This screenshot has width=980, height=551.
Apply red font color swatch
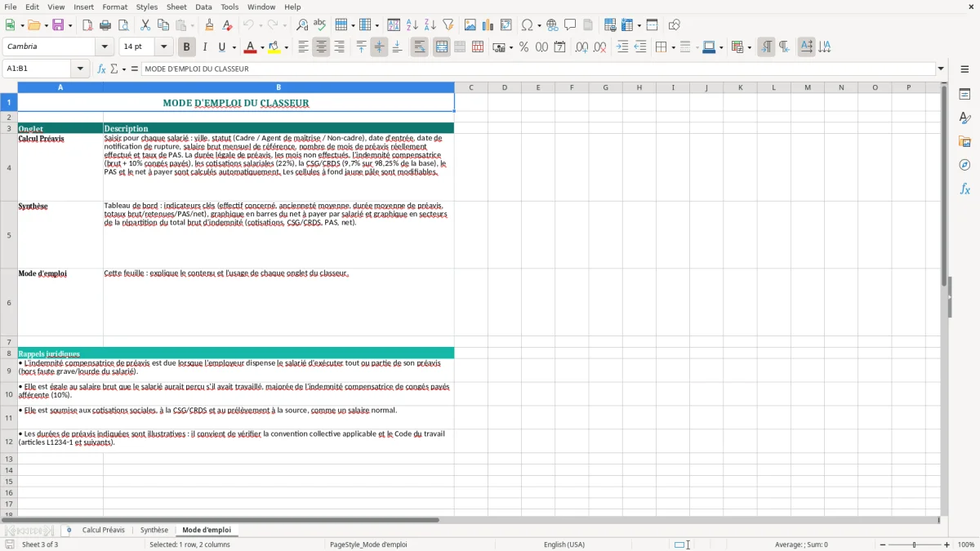tap(250, 47)
